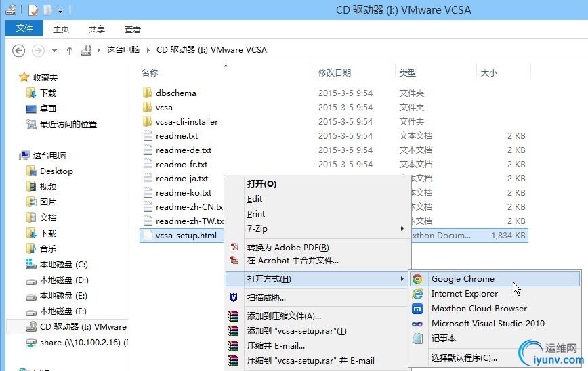Click WinRAR icon beside 压缩并 E-mail
The image size is (588, 371).
pyautogui.click(x=233, y=345)
